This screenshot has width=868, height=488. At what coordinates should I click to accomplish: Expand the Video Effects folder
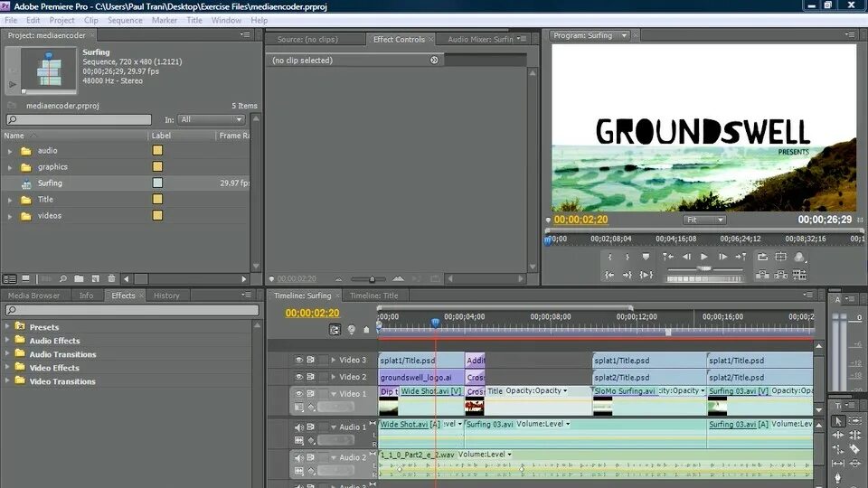(x=7, y=368)
